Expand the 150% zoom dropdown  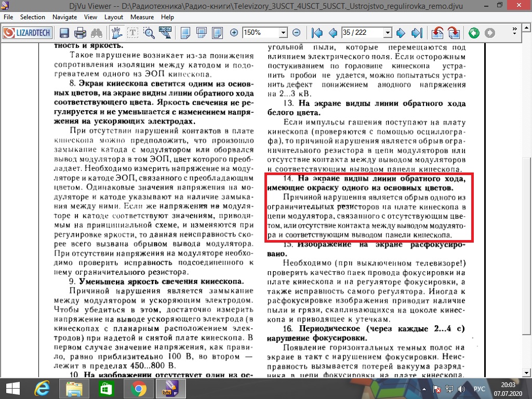[x=283, y=33]
